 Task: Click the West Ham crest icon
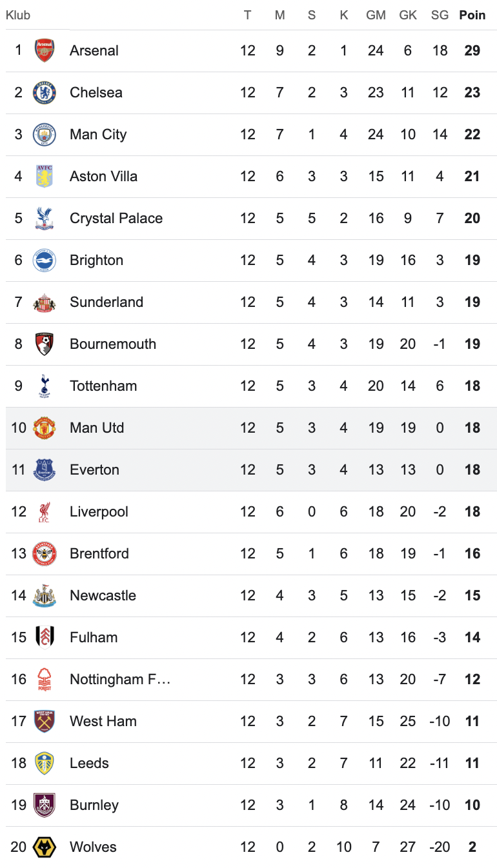[45, 721]
